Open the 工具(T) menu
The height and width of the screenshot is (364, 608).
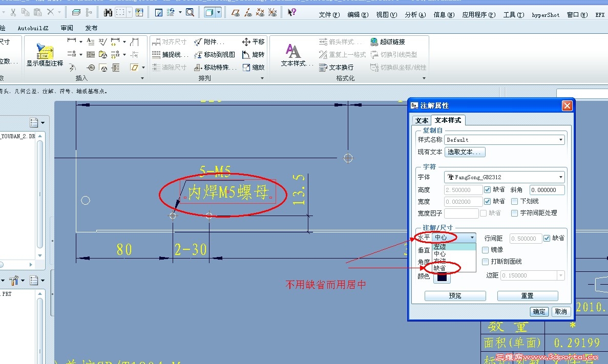(x=514, y=15)
